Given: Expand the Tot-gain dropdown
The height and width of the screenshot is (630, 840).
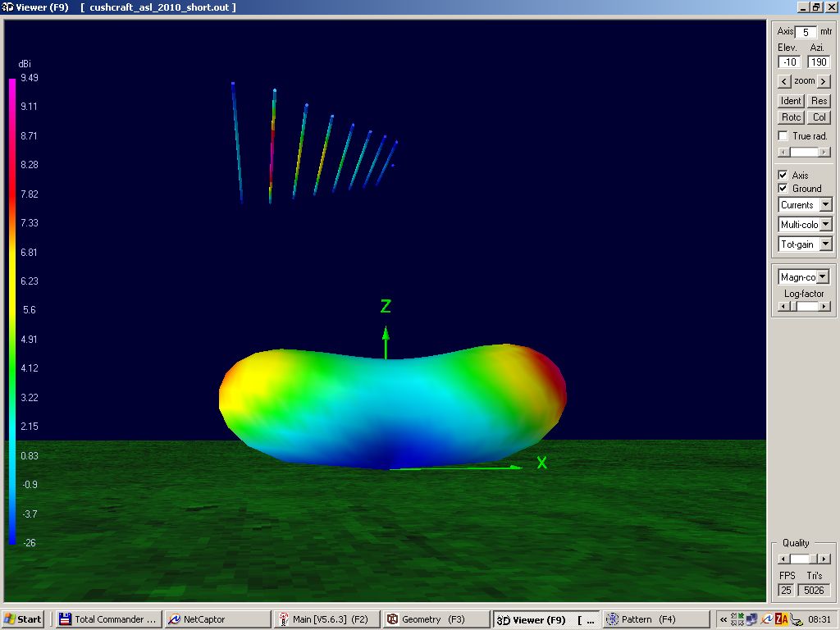Looking at the screenshot, I should 825,244.
